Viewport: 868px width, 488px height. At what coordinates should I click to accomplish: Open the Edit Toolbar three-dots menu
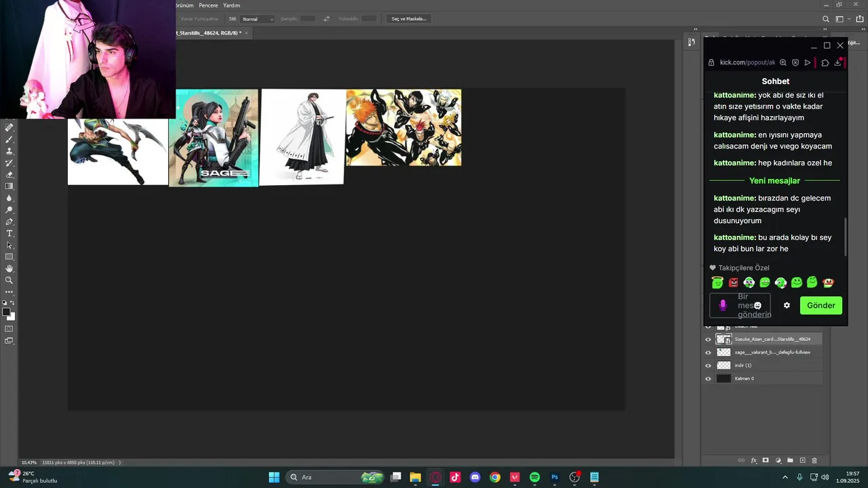point(9,292)
